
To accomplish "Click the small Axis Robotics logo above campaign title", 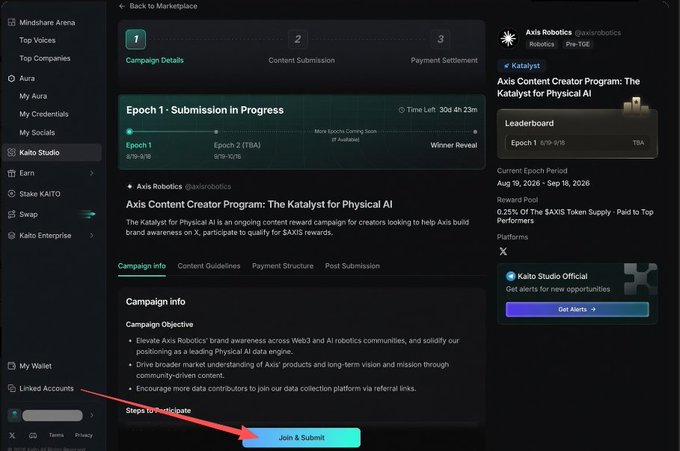I will point(129,186).
